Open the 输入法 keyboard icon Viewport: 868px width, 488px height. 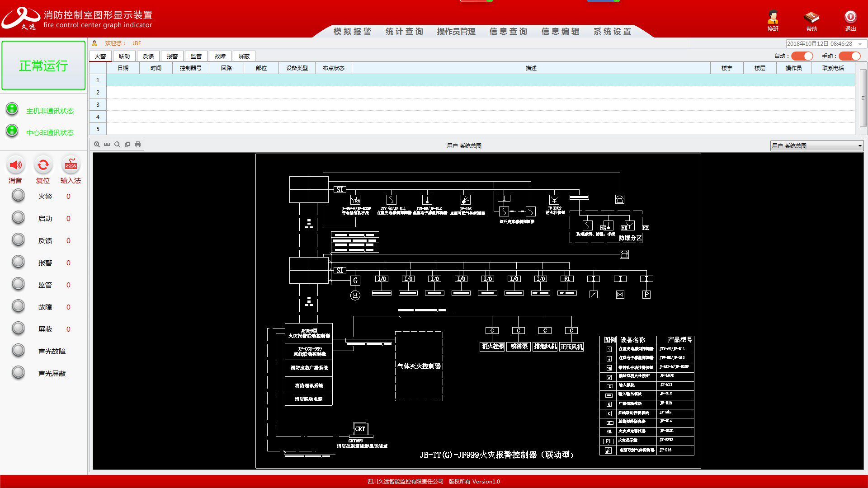point(71,165)
